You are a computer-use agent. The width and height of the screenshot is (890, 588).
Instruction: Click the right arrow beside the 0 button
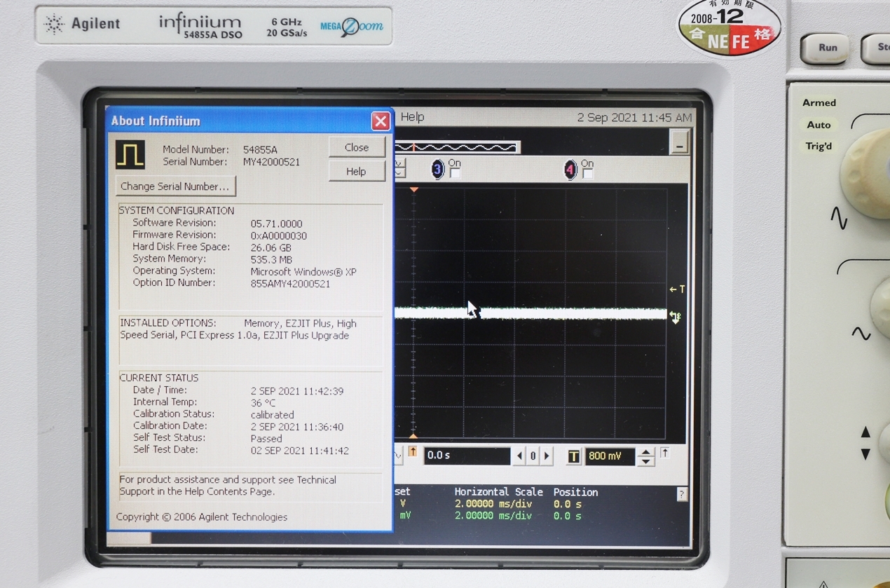pyautogui.click(x=547, y=456)
